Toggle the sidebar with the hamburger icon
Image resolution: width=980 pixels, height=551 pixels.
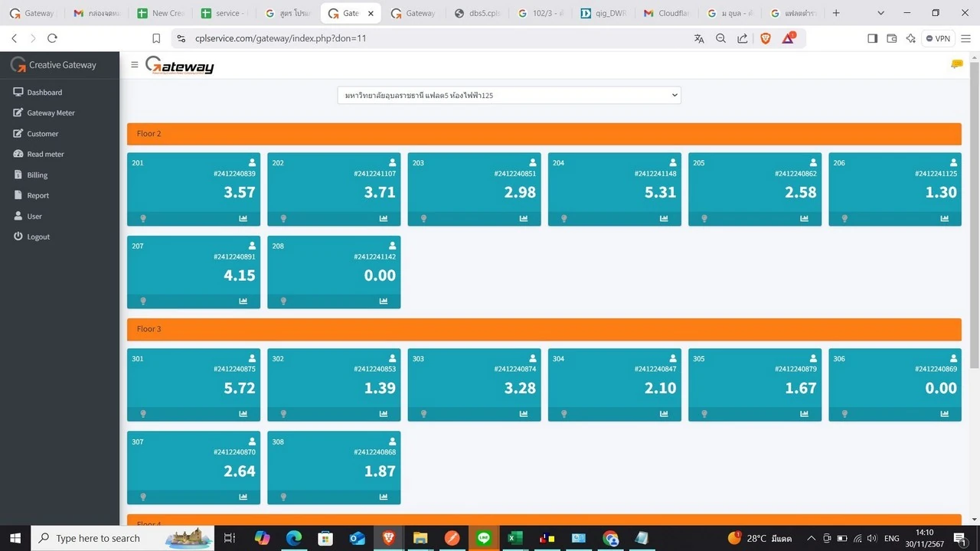135,65
